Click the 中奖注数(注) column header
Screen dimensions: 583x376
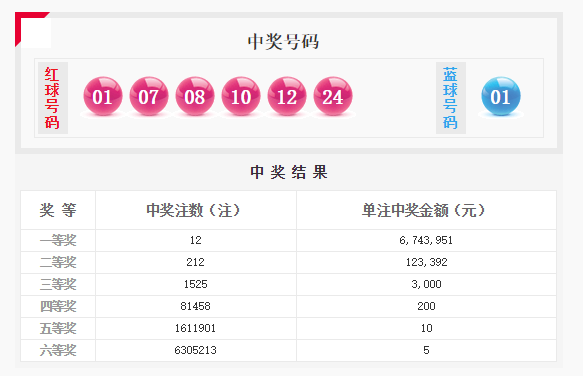click(194, 210)
